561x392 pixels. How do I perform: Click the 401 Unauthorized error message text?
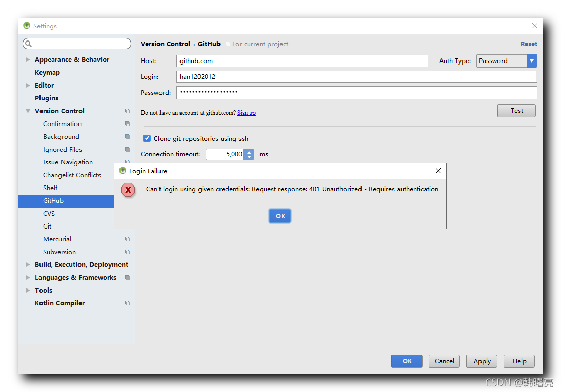pos(292,189)
